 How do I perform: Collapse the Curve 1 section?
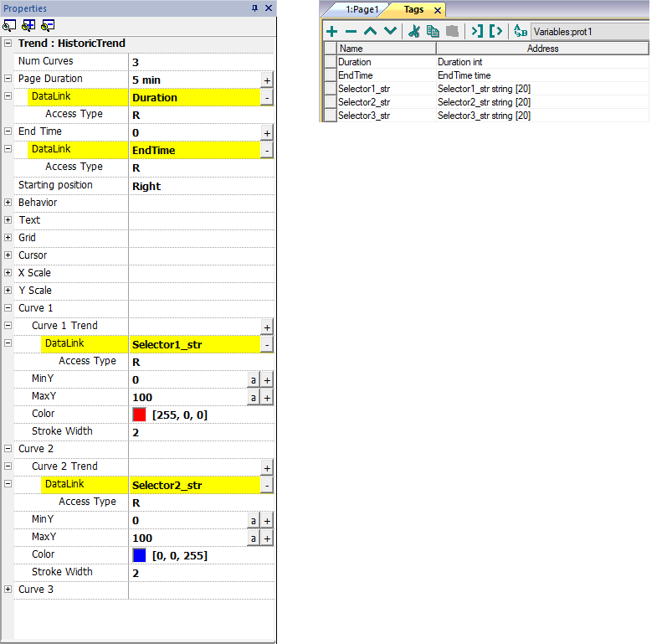click(x=8, y=308)
